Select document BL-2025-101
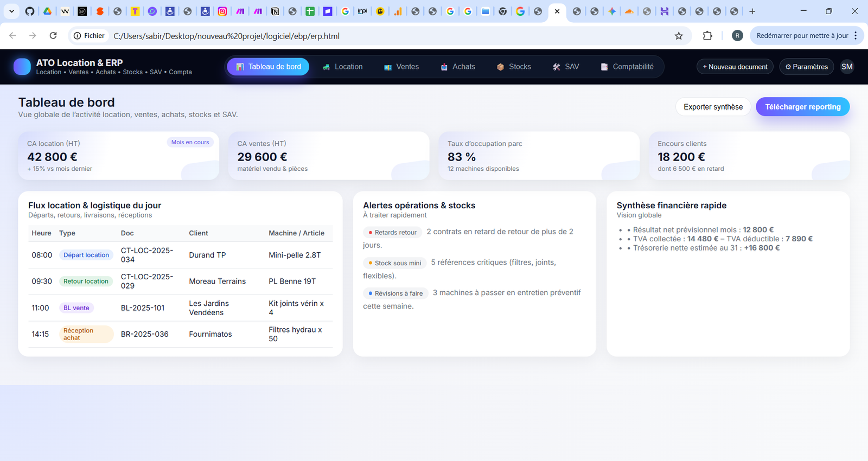868x461 pixels. click(x=143, y=308)
